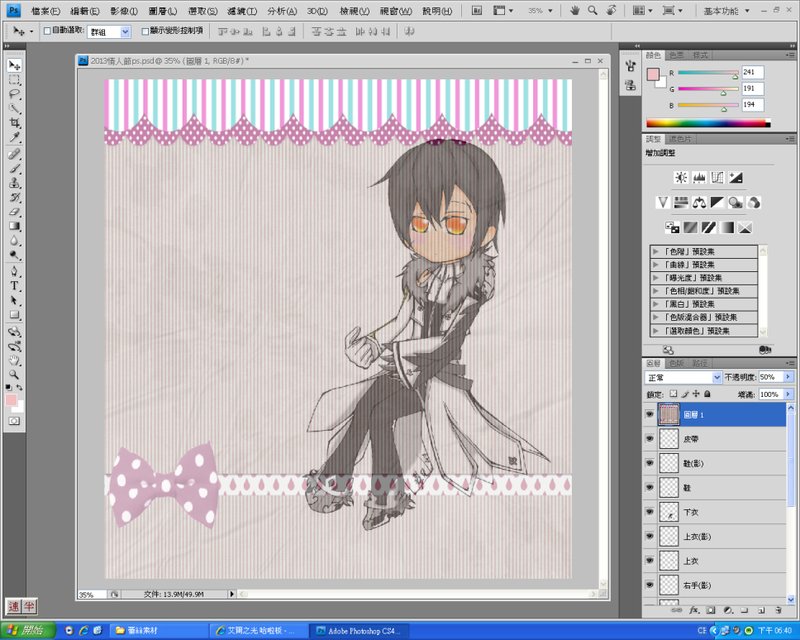800x640 pixels.
Task: Toggle lock transparent pixels
Action: point(673,393)
